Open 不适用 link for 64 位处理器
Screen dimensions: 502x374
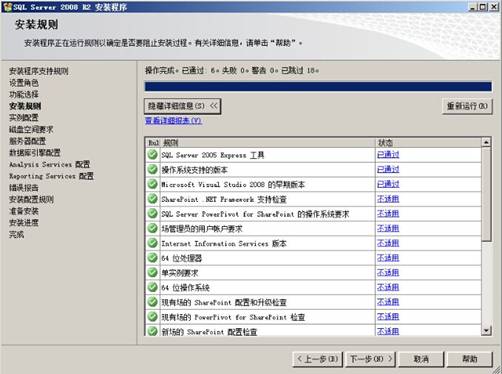click(388, 258)
